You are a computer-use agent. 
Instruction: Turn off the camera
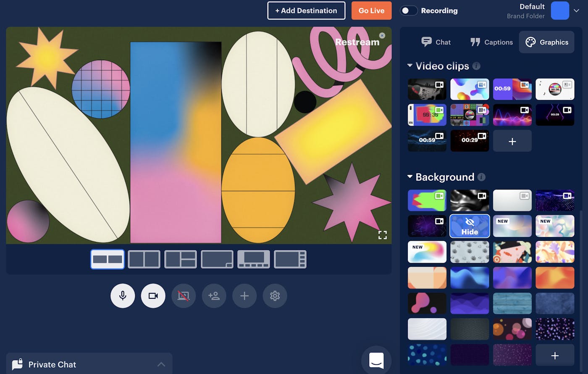point(153,296)
